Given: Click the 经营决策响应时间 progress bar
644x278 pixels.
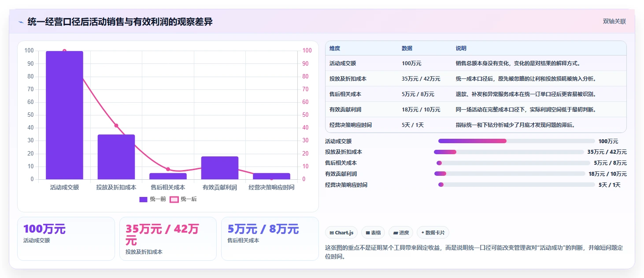Looking at the screenshot, I should tap(517, 185).
